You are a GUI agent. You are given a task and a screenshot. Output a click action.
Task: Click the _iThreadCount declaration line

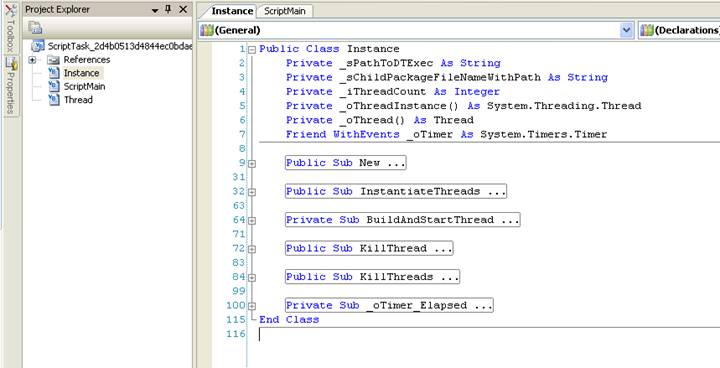(393, 91)
